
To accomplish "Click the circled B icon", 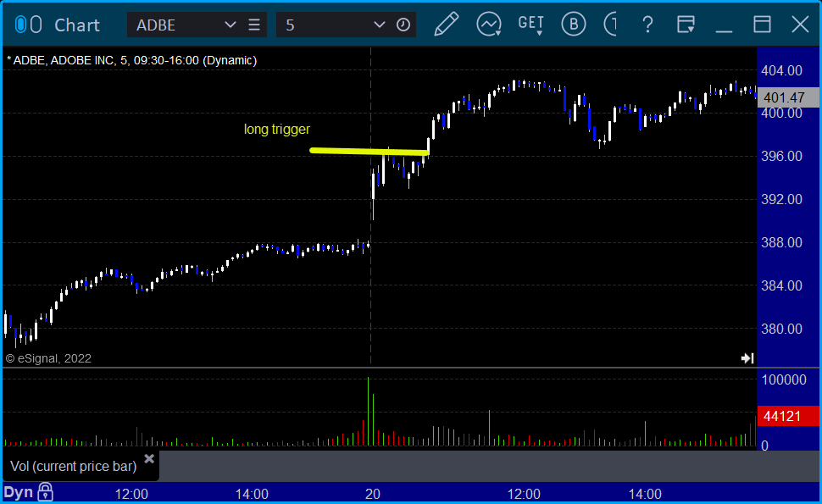I will pos(574,25).
